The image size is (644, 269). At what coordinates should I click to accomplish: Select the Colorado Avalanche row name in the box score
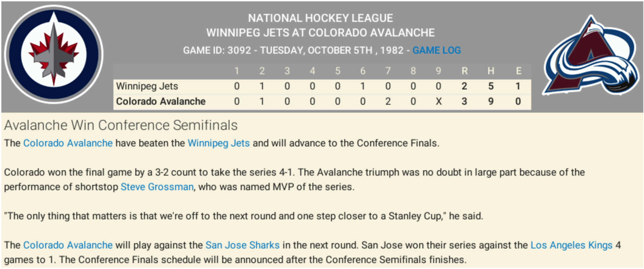tap(161, 101)
